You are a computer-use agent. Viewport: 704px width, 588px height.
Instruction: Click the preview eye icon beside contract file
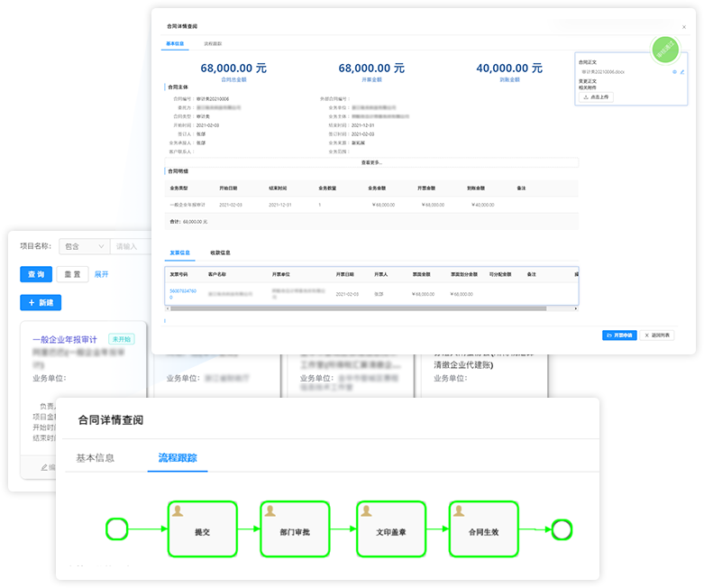coord(674,71)
